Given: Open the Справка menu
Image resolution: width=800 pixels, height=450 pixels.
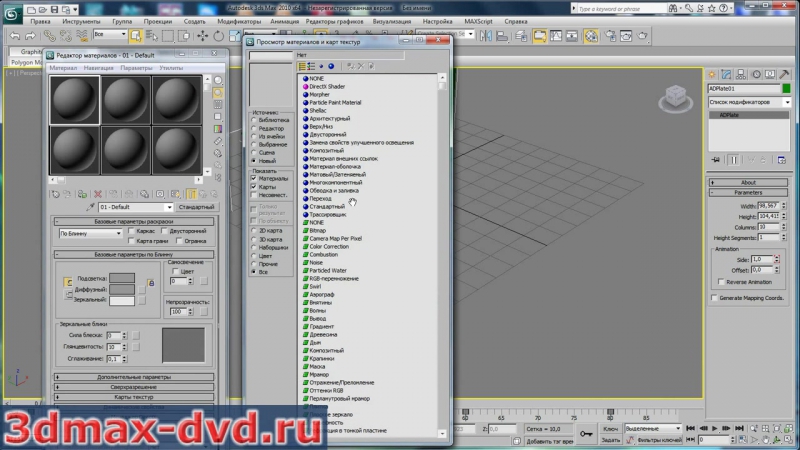Looking at the screenshot, I should tap(515, 21).
